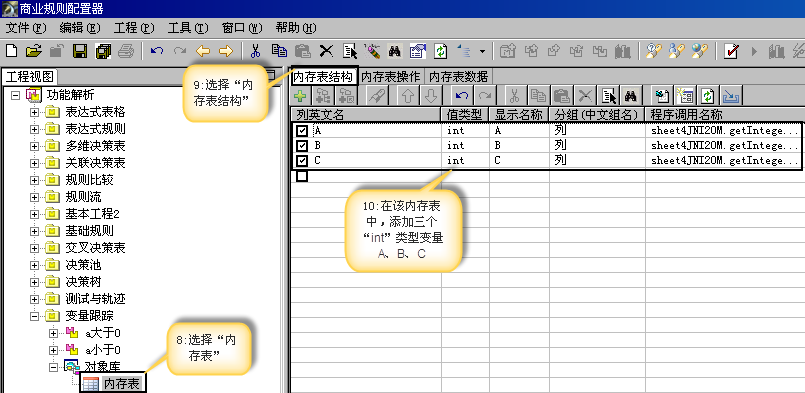Screen dimensions: 805x393
Task: Click the int type cell in row B
Action: tap(465, 146)
